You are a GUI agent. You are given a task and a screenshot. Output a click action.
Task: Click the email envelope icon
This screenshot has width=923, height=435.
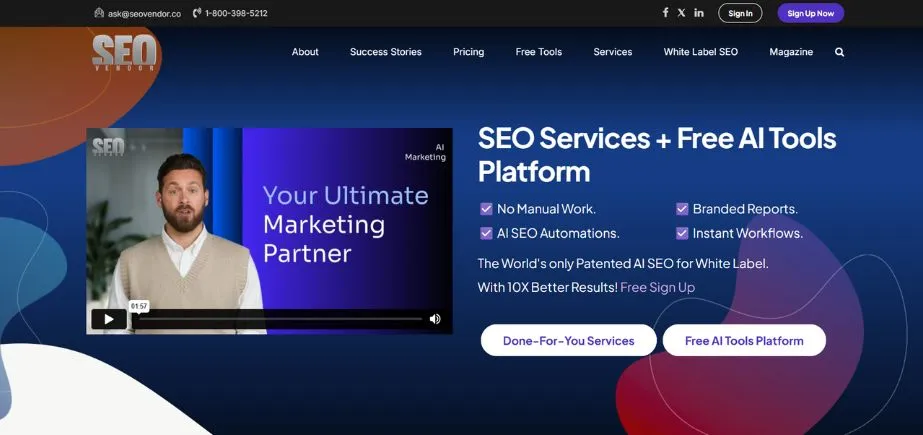99,12
